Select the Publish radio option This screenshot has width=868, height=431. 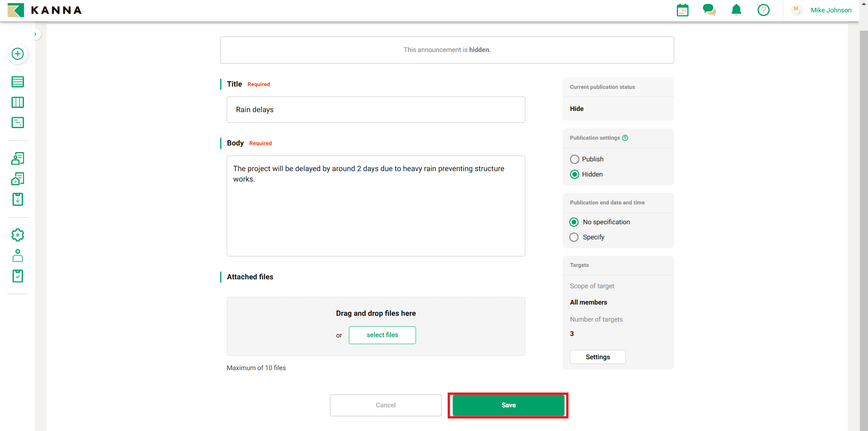pos(574,159)
